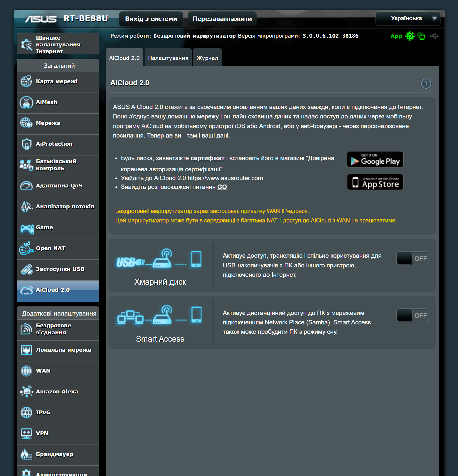Click the Quick Internet Setup wizard icon
This screenshot has width=458, height=476.
pos(26,44)
